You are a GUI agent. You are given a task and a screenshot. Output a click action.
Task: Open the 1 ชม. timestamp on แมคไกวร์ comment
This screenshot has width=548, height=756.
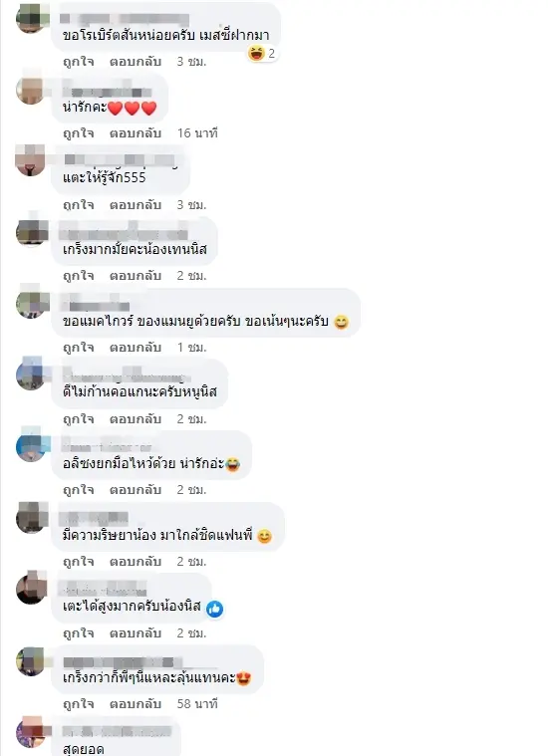point(191,348)
